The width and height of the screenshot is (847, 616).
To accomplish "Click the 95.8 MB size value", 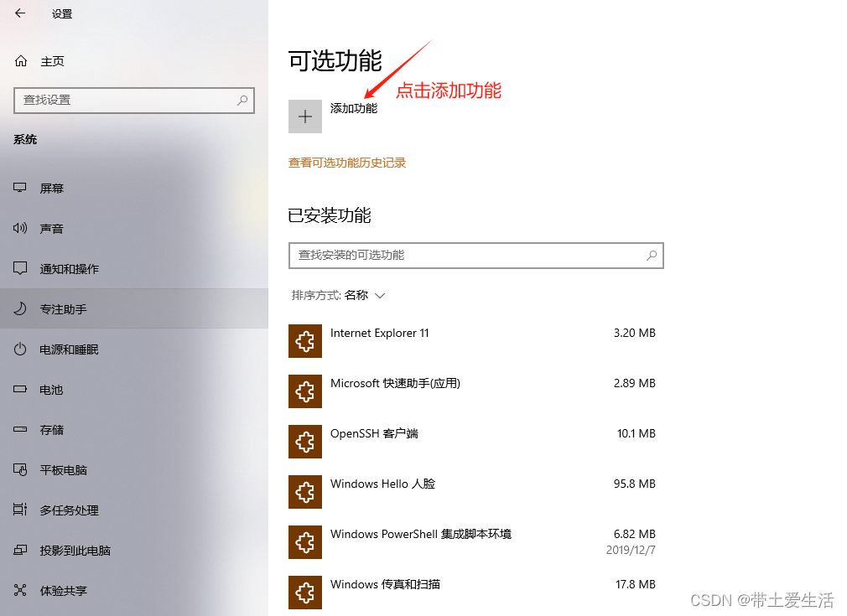I will coord(634,484).
